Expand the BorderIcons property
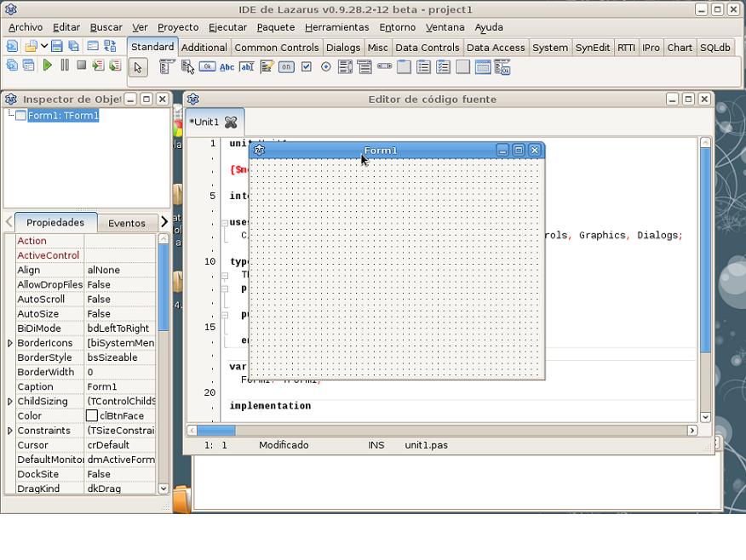The height and width of the screenshot is (560, 746). click(10, 343)
